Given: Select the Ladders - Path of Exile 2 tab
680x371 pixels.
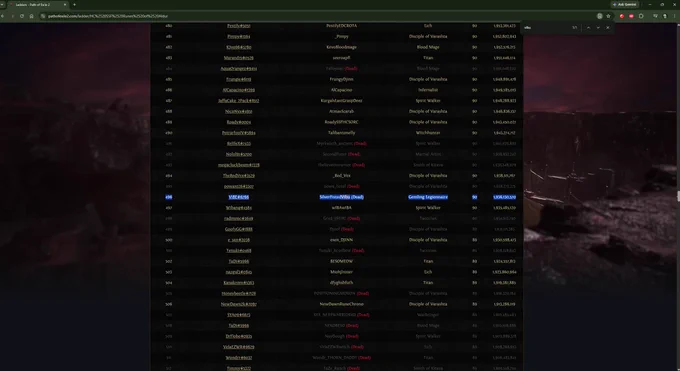Looking at the screenshot, I should [37, 5].
